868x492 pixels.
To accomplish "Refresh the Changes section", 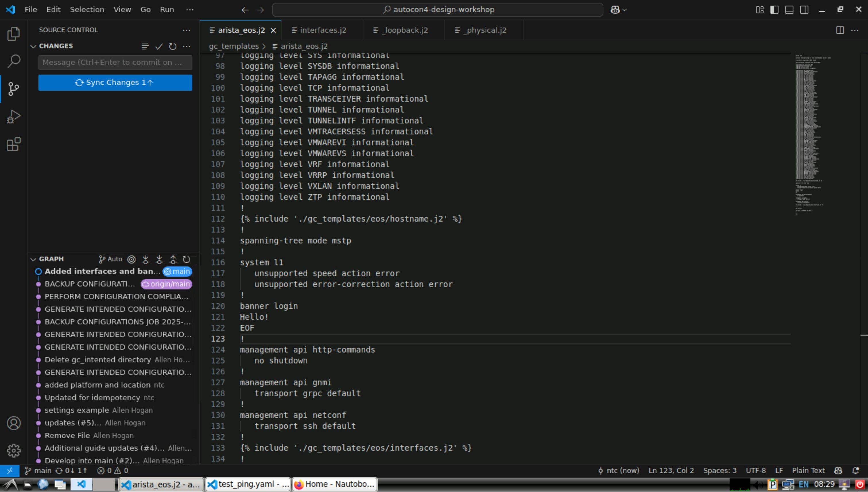I will (173, 46).
